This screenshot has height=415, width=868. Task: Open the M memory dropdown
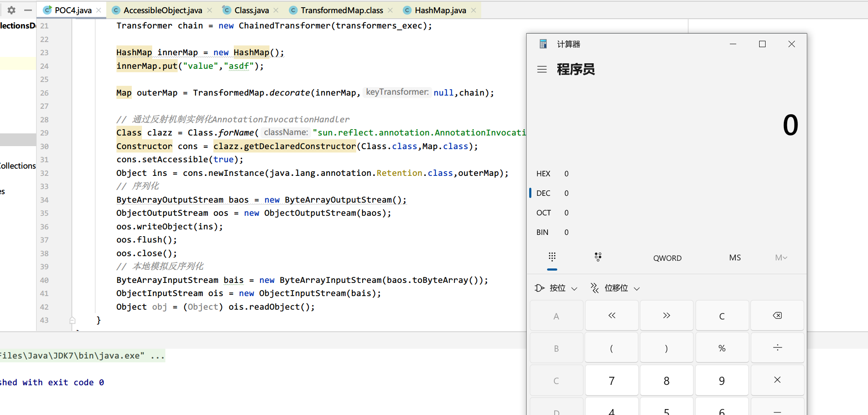781,258
